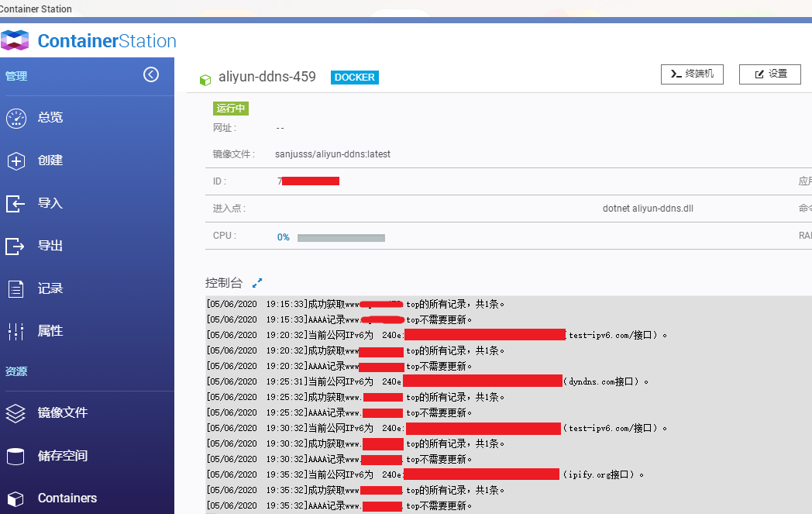
Task: Go to 属性 in the sidebar
Action: pos(50,331)
